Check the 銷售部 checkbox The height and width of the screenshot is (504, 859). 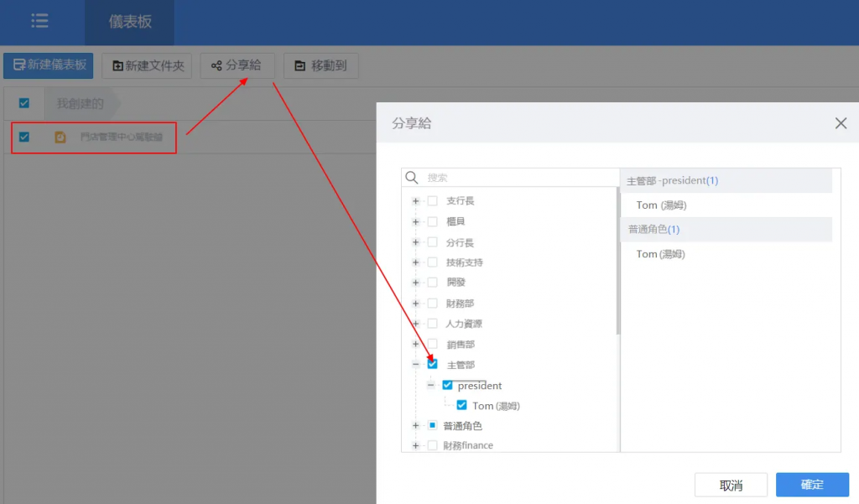[432, 344]
